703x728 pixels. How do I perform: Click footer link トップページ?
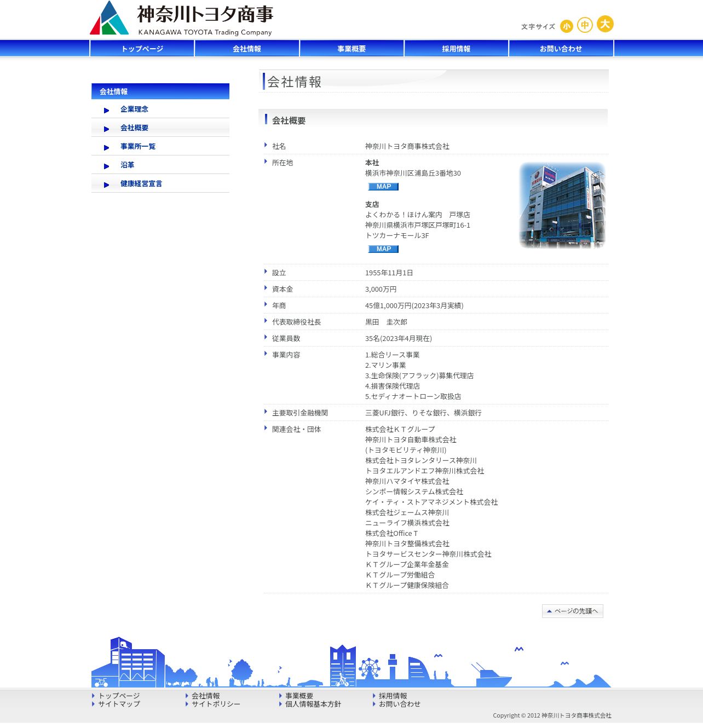click(x=119, y=696)
